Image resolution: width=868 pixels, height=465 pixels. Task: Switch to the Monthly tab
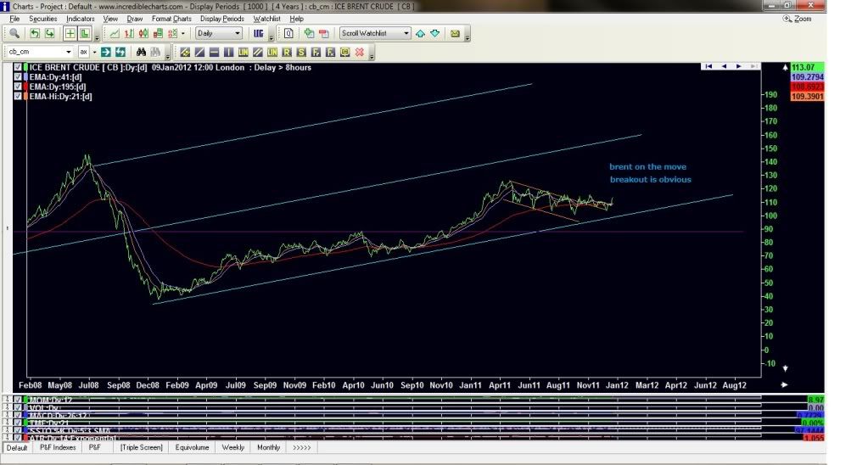[x=268, y=447]
